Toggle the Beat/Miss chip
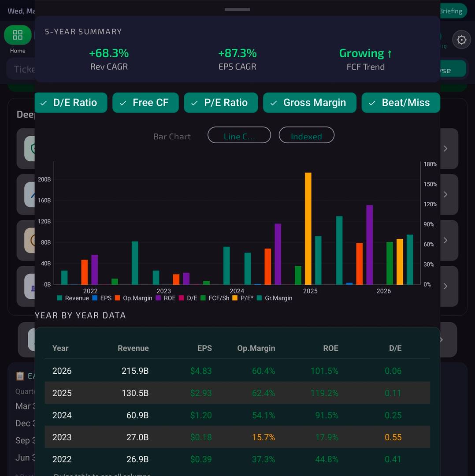Image resolution: width=475 pixels, height=476 pixels. (401, 103)
